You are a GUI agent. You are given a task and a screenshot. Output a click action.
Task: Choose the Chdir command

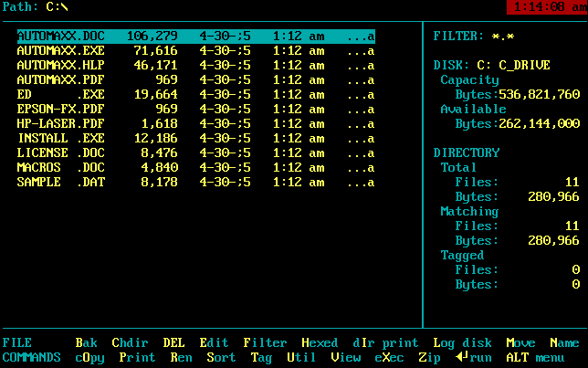[131, 342]
